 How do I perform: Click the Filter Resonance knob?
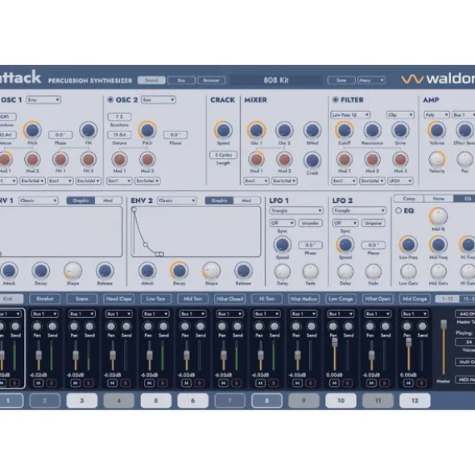click(372, 130)
